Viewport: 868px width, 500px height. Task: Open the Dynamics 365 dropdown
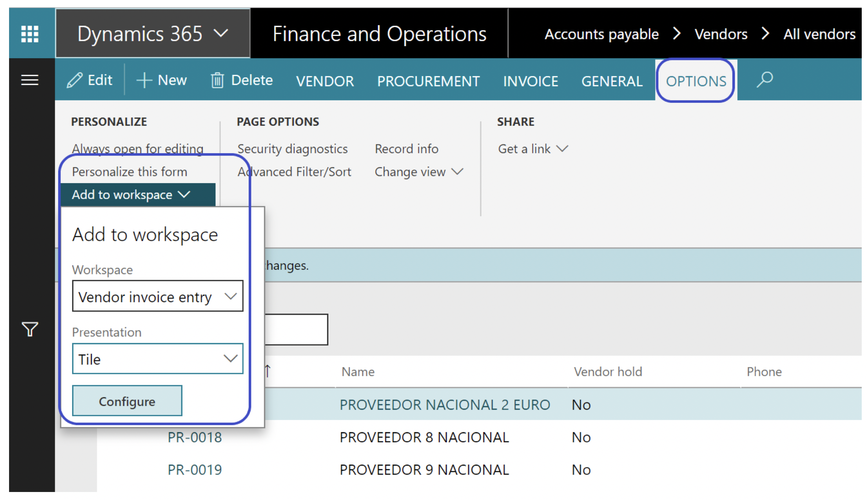tap(153, 34)
